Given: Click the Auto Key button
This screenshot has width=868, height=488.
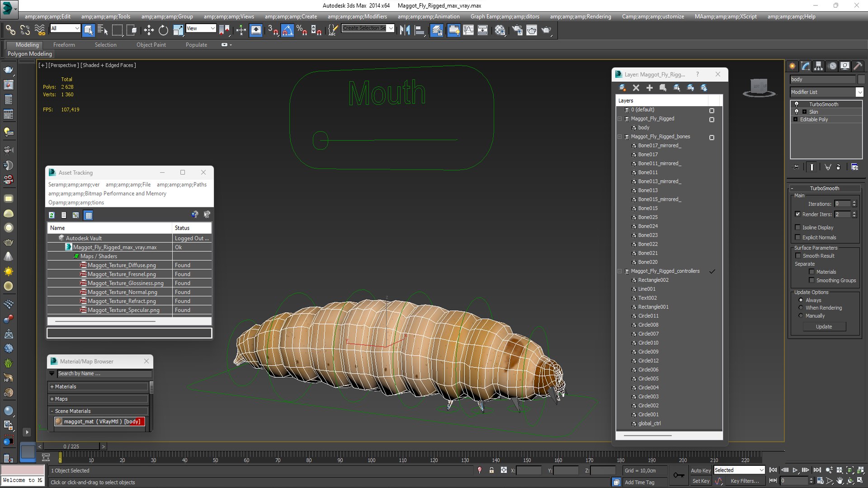Looking at the screenshot, I should (x=701, y=470).
